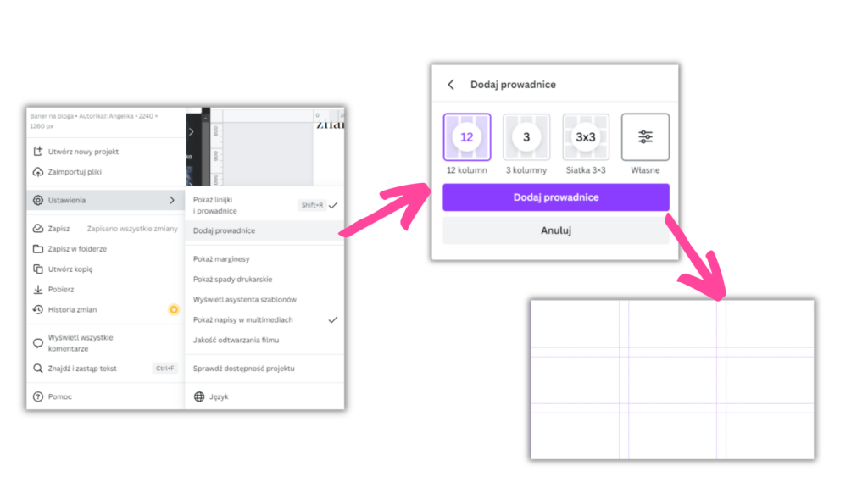This screenshot has width=868, height=488.
Task: Open Dodaj prowadnice menu entry
Action: pos(225,230)
